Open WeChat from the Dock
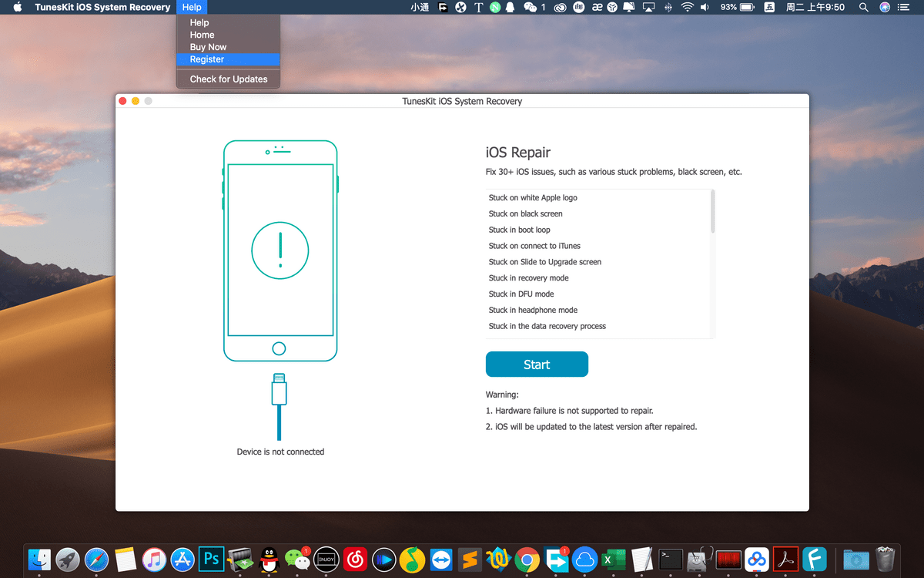 click(x=297, y=559)
